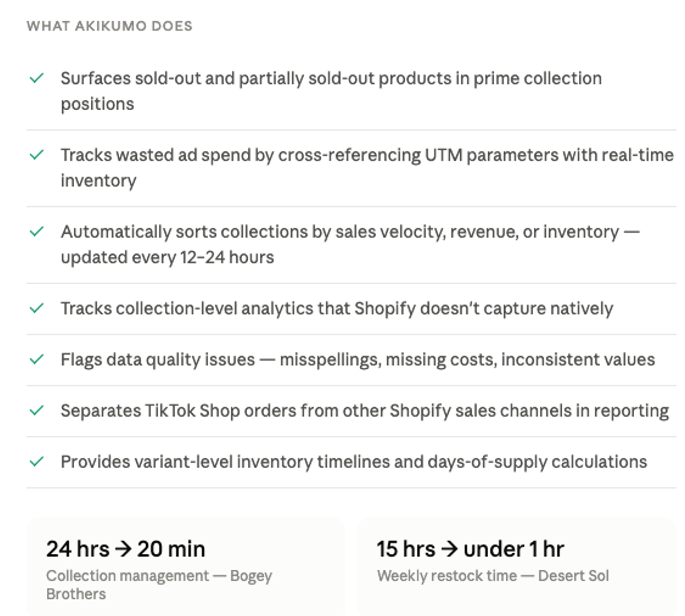
Task: Click the sorts collections by sales velocity line
Action: click(x=350, y=244)
